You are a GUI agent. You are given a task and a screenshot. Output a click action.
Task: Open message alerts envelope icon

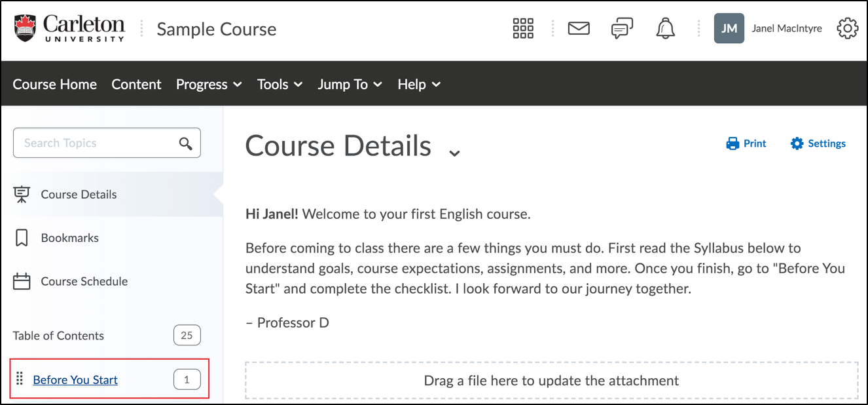click(579, 29)
